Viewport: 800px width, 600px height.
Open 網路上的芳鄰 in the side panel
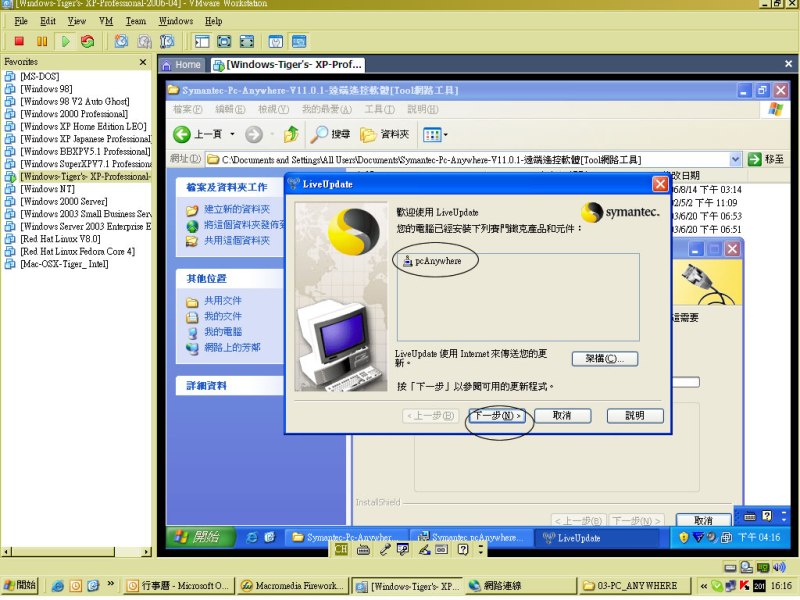[232, 348]
